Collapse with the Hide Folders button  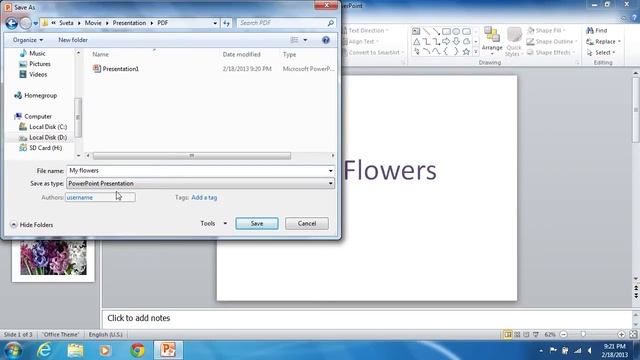tap(31, 225)
